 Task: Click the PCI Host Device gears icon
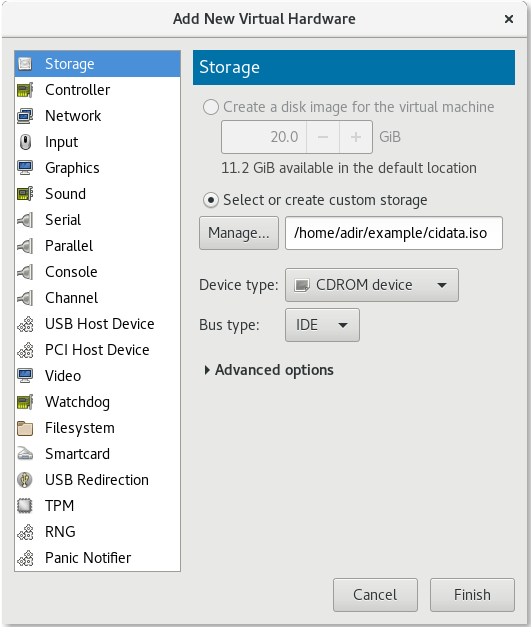(25, 349)
